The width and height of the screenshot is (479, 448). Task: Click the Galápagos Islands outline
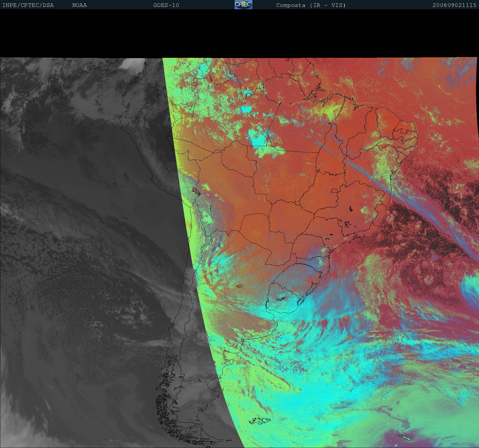pyautogui.click(x=59, y=93)
